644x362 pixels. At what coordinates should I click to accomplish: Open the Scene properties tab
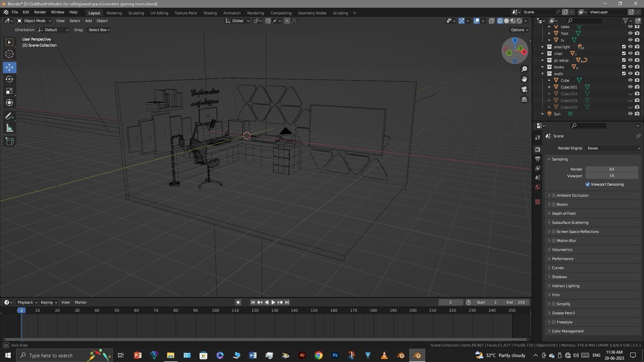point(538,177)
